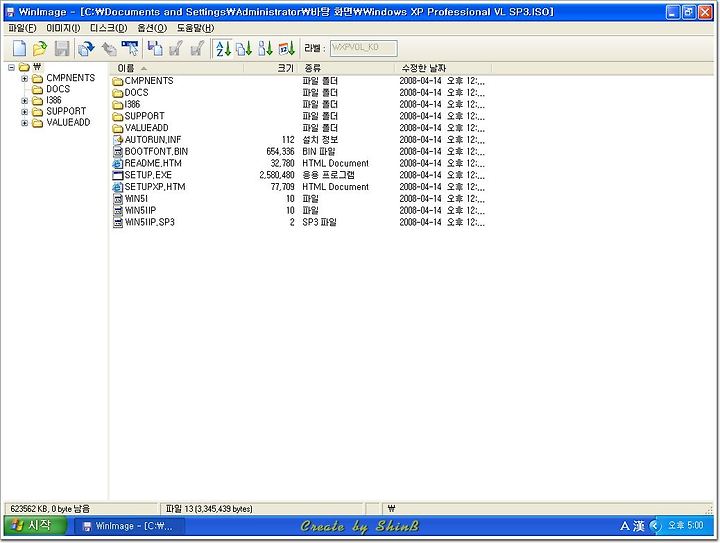Sort by date using the calendar icon
720x543 pixels.
click(287, 48)
